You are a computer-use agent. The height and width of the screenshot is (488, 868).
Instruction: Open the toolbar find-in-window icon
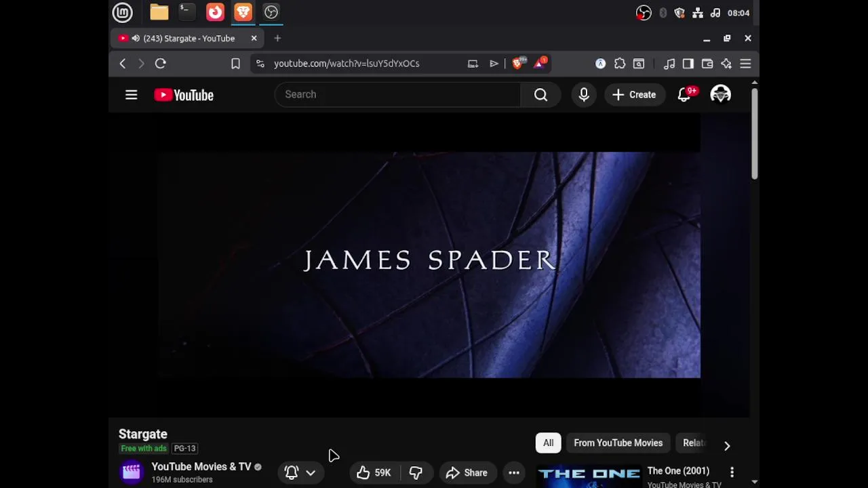pyautogui.click(x=639, y=64)
